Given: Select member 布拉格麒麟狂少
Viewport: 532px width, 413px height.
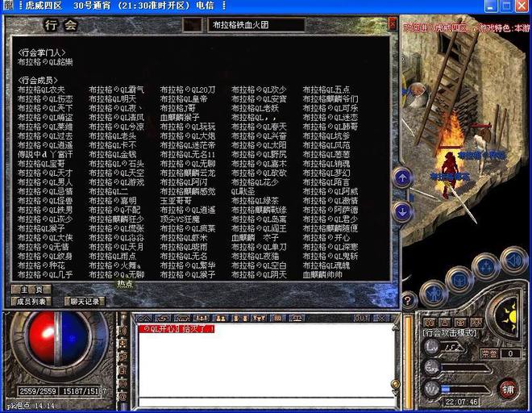Looking at the screenshot, I should 116,219.
